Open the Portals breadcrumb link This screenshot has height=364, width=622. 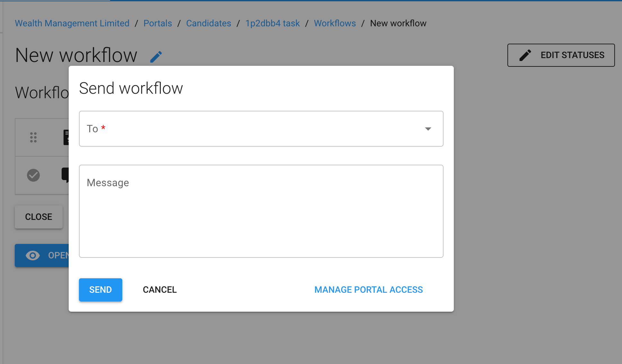[158, 23]
